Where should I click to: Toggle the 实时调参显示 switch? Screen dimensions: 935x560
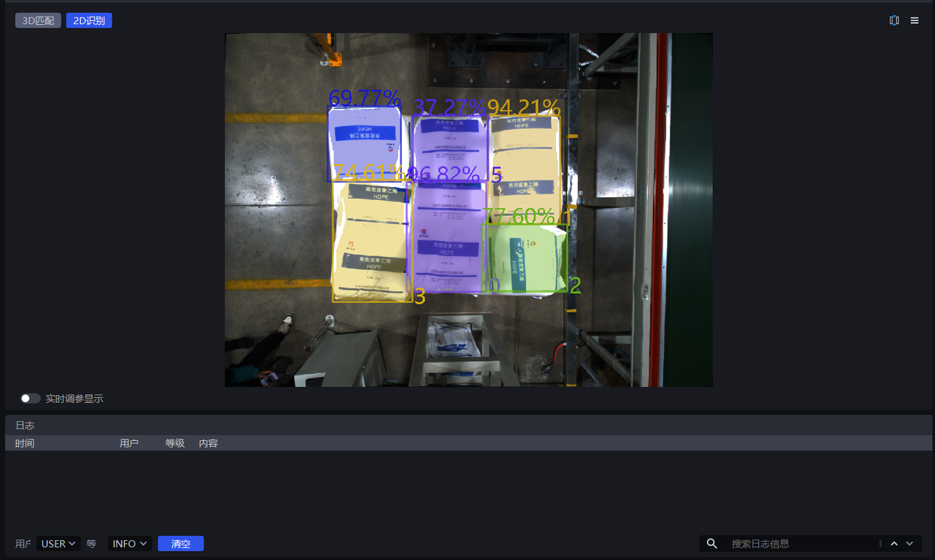pos(31,399)
